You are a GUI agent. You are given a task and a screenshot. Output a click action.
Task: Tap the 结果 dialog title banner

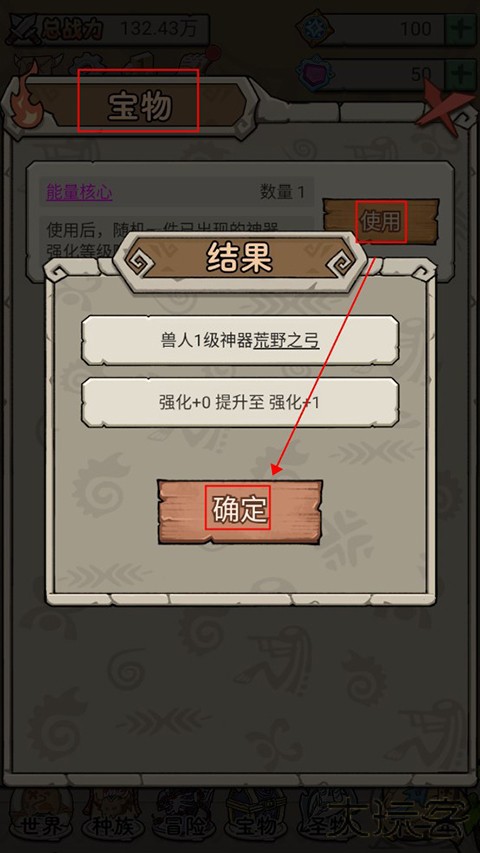[239, 259]
